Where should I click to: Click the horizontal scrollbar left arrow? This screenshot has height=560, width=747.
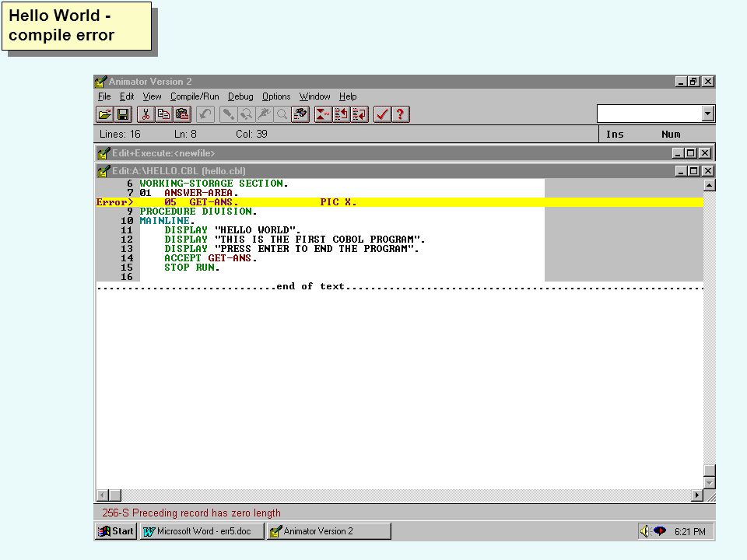pos(103,495)
